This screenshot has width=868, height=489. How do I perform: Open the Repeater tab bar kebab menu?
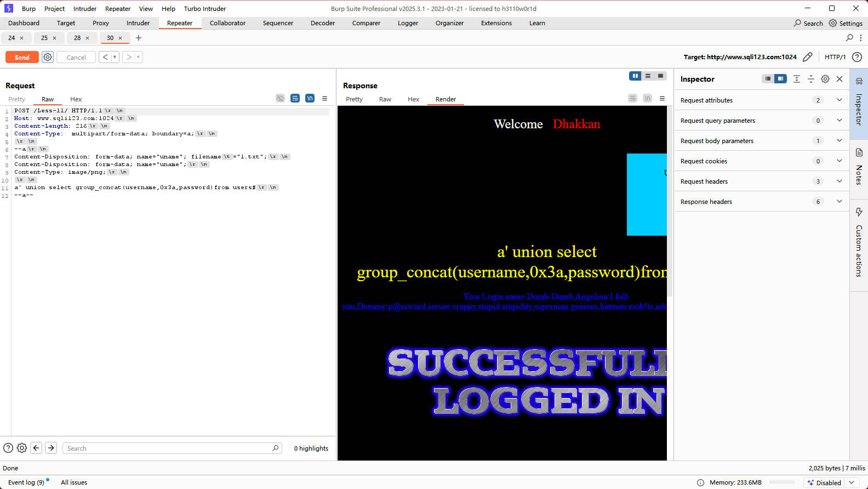click(861, 38)
